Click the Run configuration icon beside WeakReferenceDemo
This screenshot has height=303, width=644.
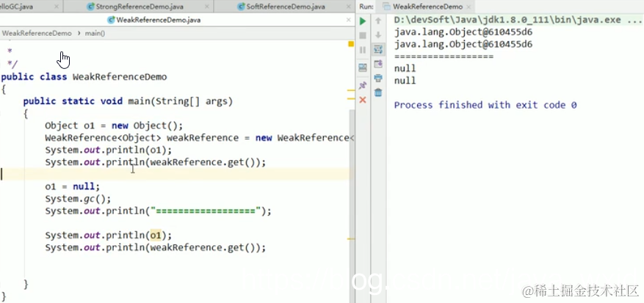(x=386, y=7)
